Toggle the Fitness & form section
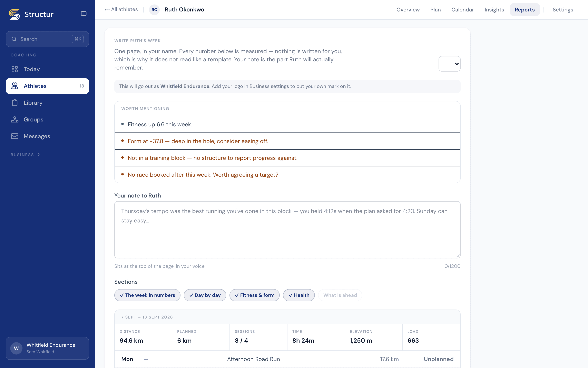This screenshot has height=368, width=588. point(254,295)
